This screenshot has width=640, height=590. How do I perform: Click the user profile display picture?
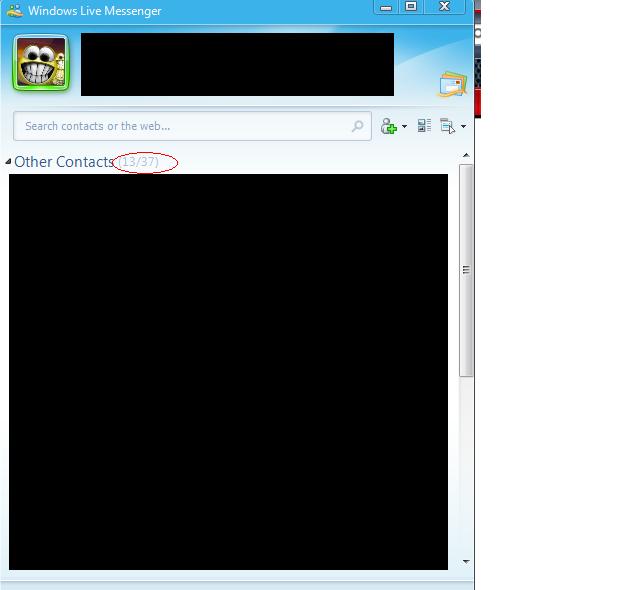pos(41,63)
